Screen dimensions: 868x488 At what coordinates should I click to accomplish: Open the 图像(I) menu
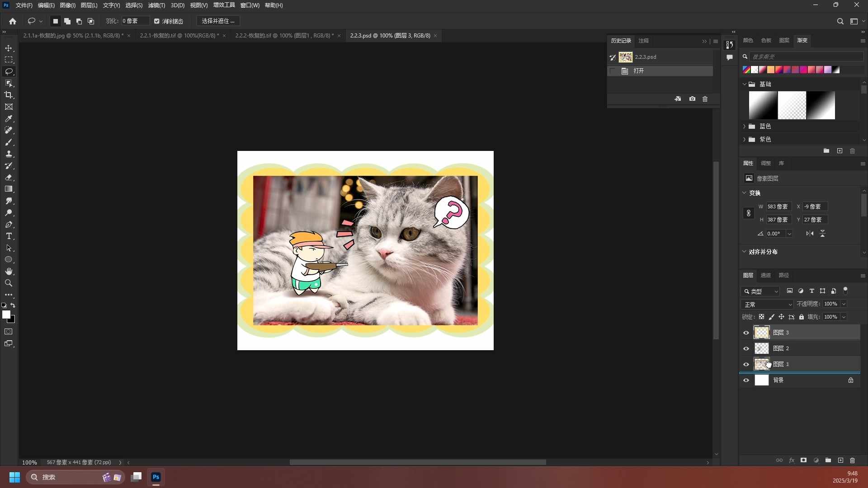click(x=67, y=5)
